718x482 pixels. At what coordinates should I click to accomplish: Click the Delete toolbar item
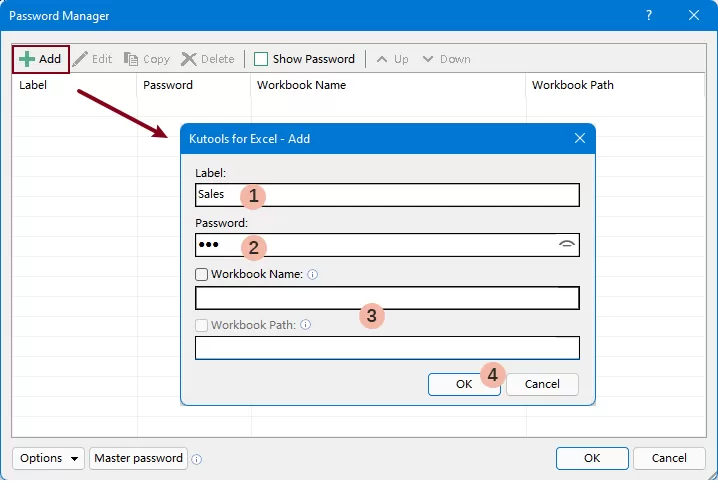pyautogui.click(x=208, y=59)
